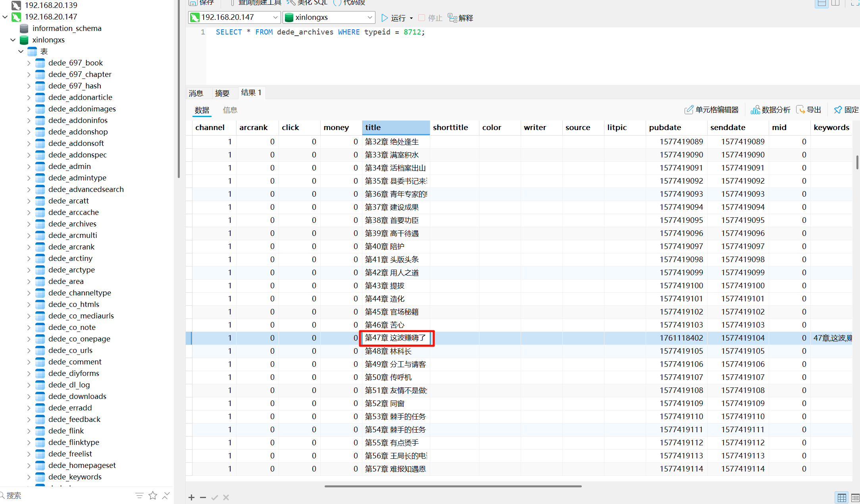
Task: Expand the dede_archives table node
Action: coord(29,224)
